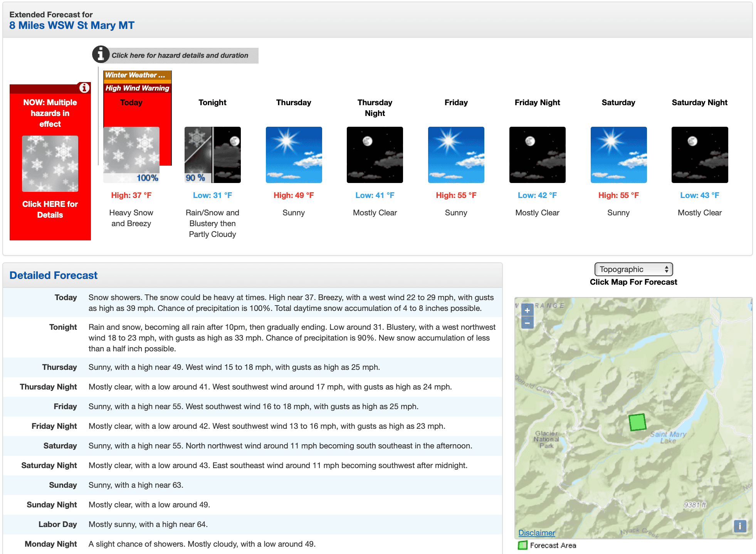
Task: Click the 'Thursday Night' detailed forecast row label
Action: pos(49,387)
